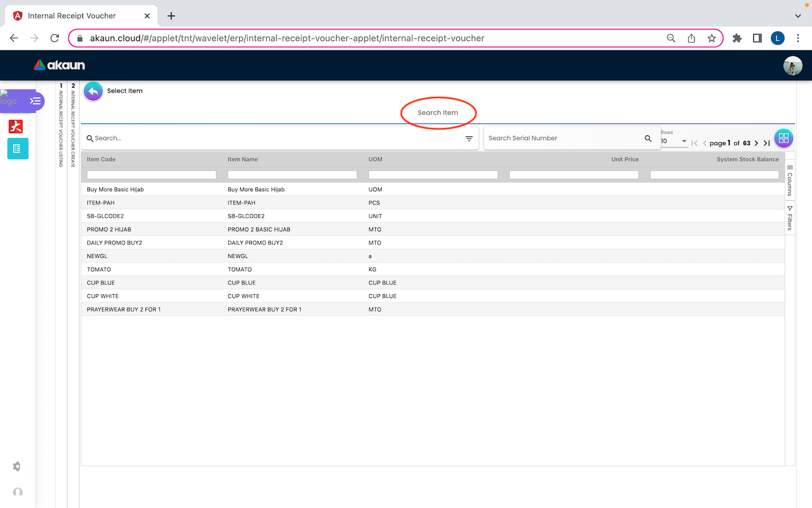Click the back arrow beside Select Item

point(93,91)
